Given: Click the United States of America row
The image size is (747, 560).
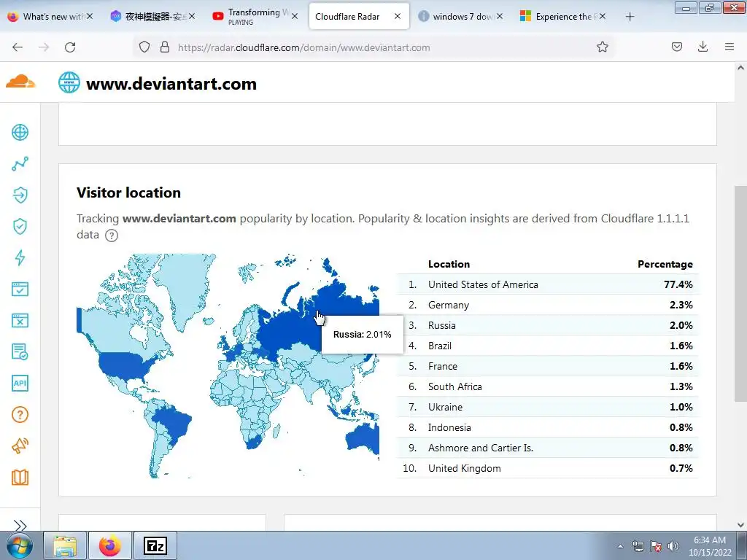Looking at the screenshot, I should point(548,284).
